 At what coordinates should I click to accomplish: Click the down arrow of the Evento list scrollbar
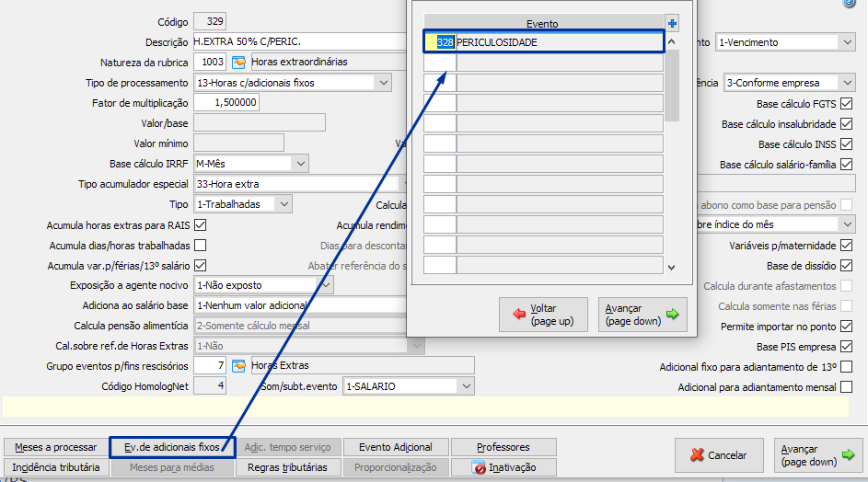[x=672, y=268]
